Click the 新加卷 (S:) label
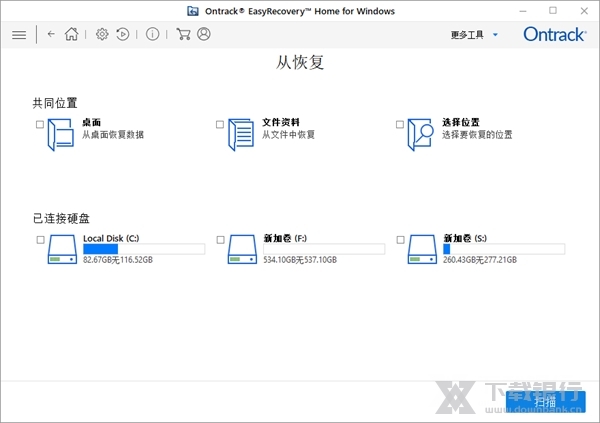The width and height of the screenshot is (600, 423). coord(465,238)
